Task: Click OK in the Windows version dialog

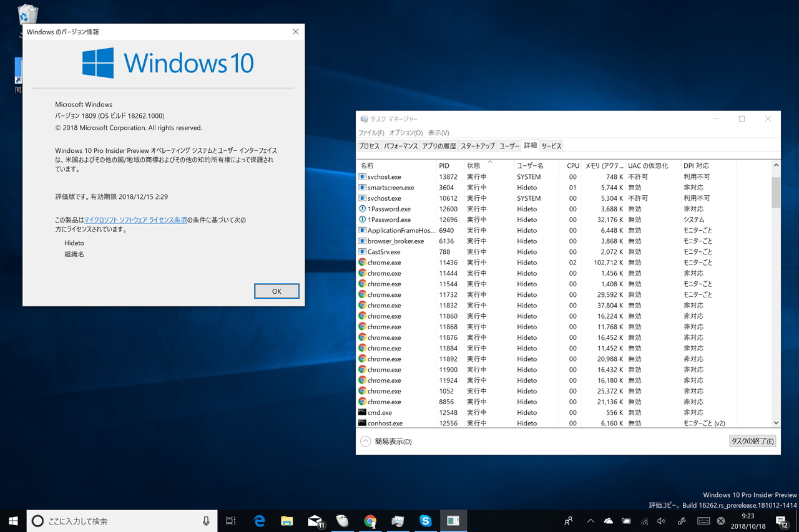Action: click(276, 291)
